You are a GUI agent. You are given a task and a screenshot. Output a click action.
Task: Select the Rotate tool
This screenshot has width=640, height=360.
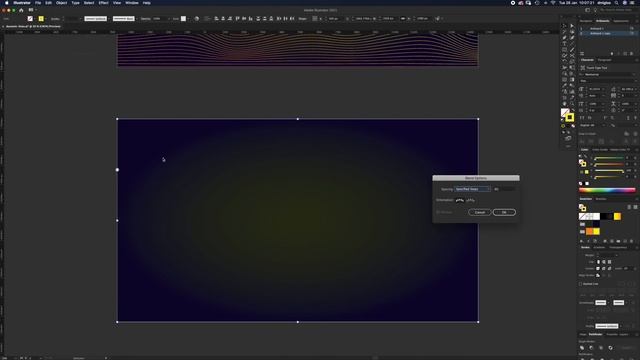(564, 61)
